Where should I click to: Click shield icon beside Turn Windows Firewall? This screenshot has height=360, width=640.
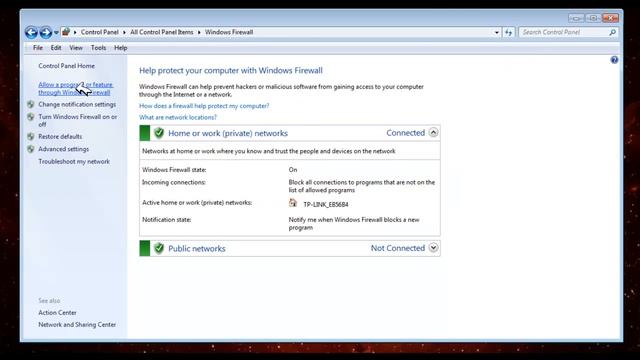(31, 117)
